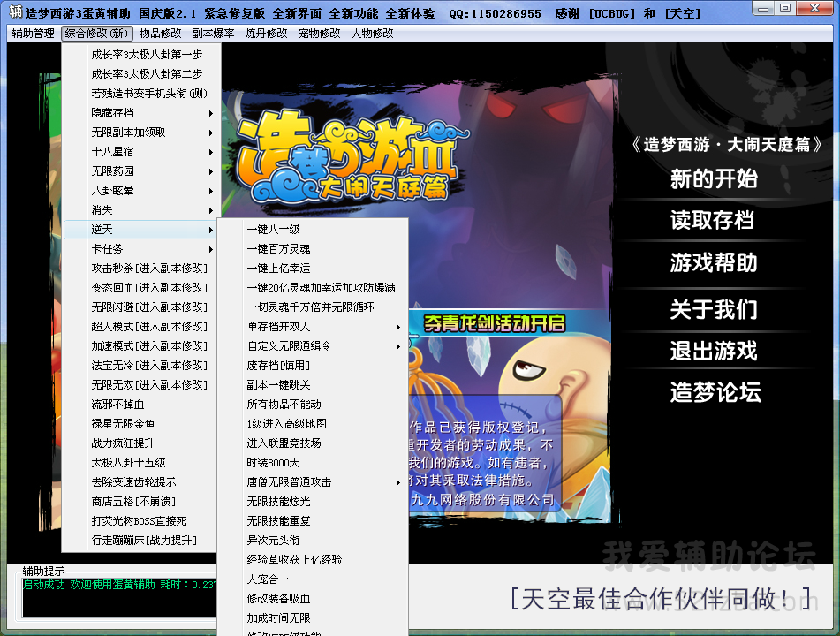
Task: Select 法宝无冷[进入副本修改]
Action: (140, 366)
